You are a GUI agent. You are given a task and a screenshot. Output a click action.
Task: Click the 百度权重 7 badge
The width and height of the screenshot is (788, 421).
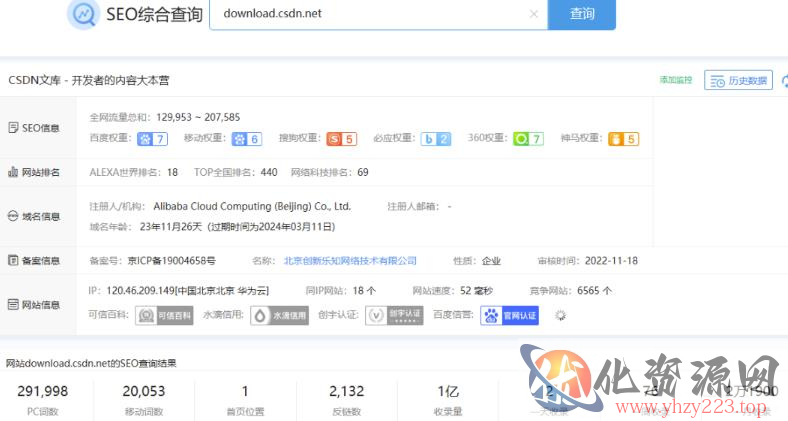point(152,139)
